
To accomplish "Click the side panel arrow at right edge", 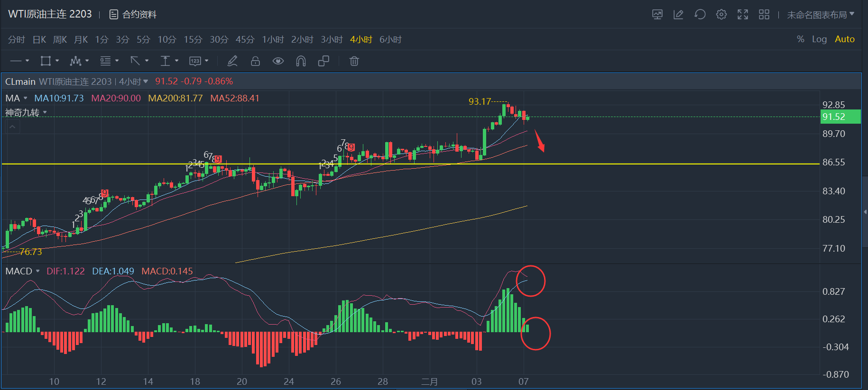I will click(x=865, y=212).
